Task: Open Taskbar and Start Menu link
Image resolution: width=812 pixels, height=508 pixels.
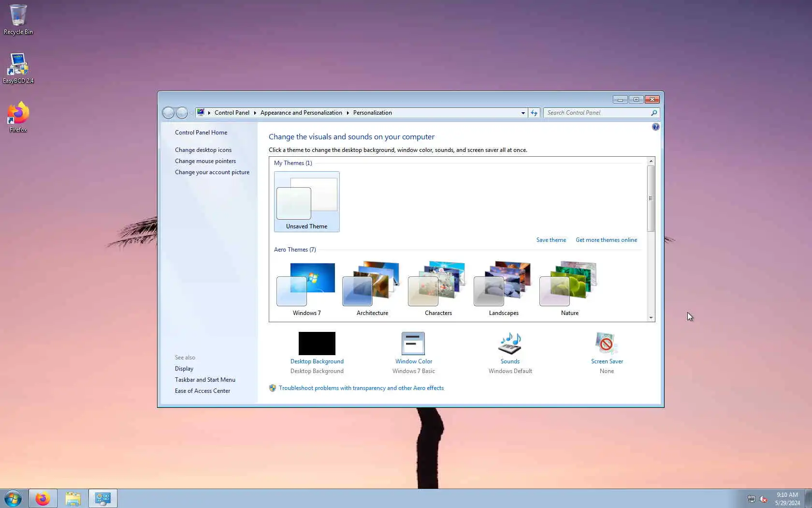Action: [205, 380]
